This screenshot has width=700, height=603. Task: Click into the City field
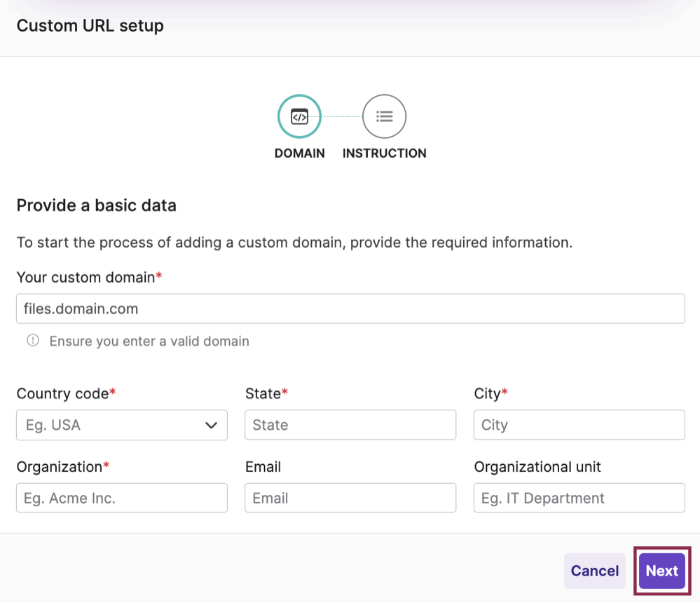[x=579, y=425]
